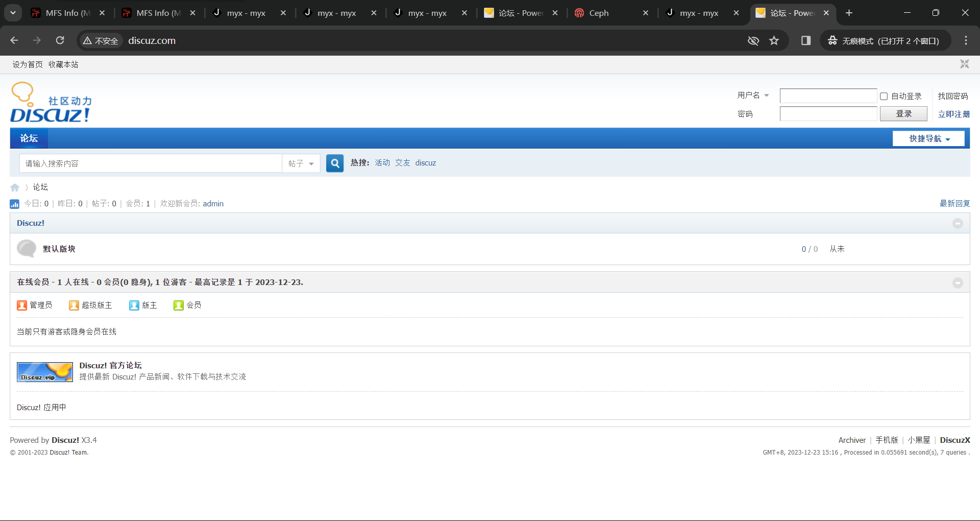Screen dimensions: 980x521
Task: Click the super moderator legend icon
Action: coord(74,305)
